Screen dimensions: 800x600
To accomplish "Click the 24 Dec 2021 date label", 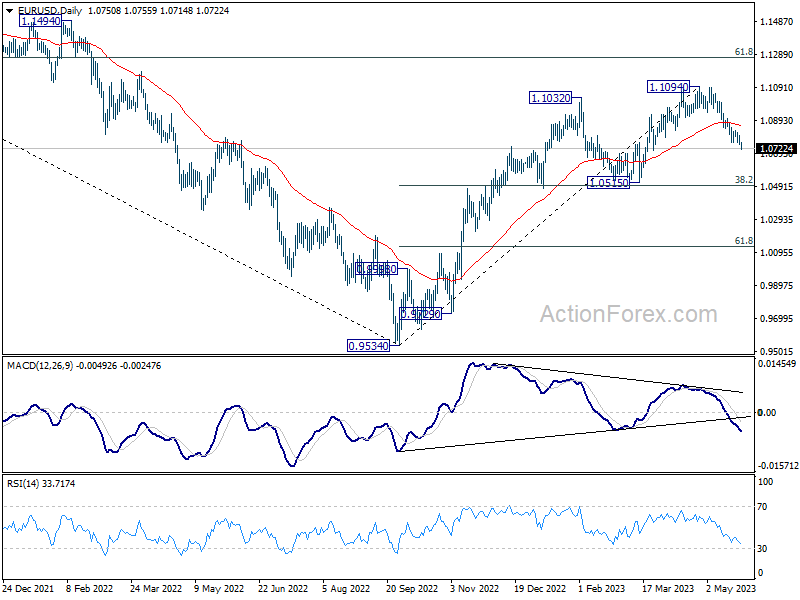I will point(30,591).
